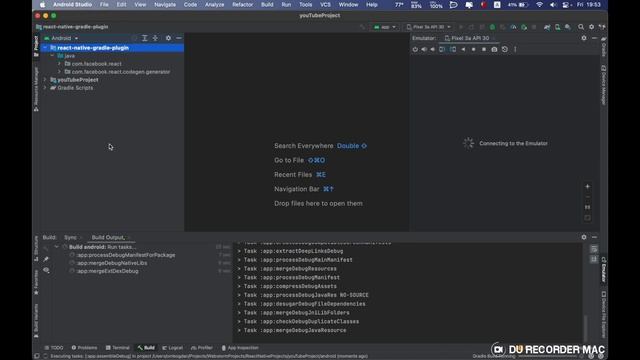Screen dimensions: 640x360
Task: Open the TODO tool window
Action: tap(54, 348)
